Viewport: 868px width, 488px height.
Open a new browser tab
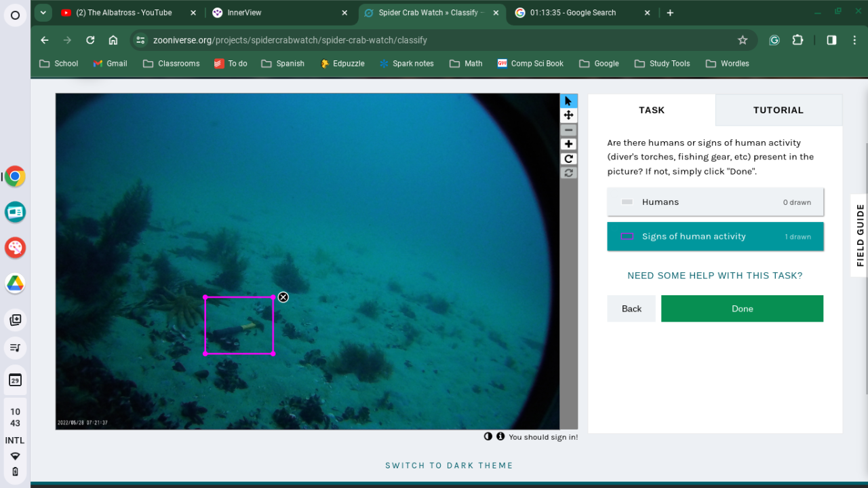[x=670, y=13]
